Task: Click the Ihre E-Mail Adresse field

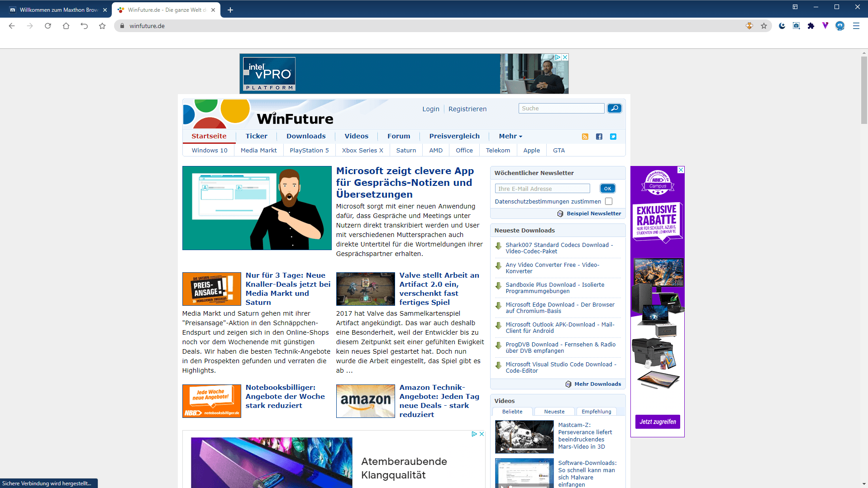Action: coord(542,189)
